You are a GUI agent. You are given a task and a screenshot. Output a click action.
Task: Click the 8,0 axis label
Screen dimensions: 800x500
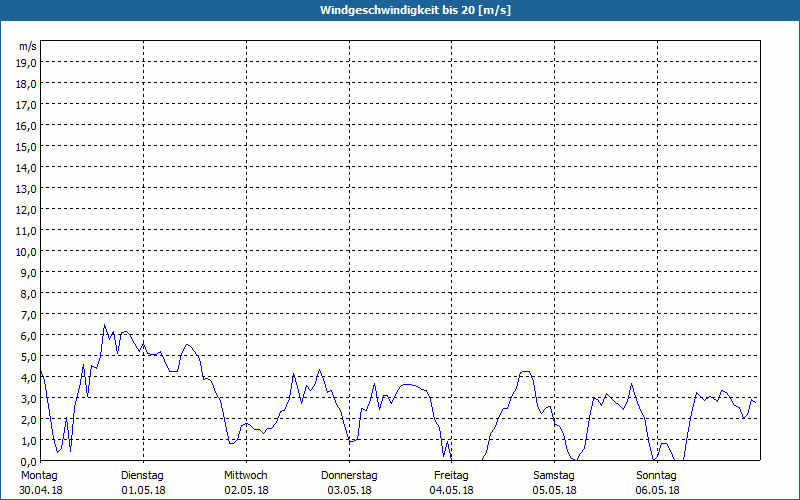(29, 294)
